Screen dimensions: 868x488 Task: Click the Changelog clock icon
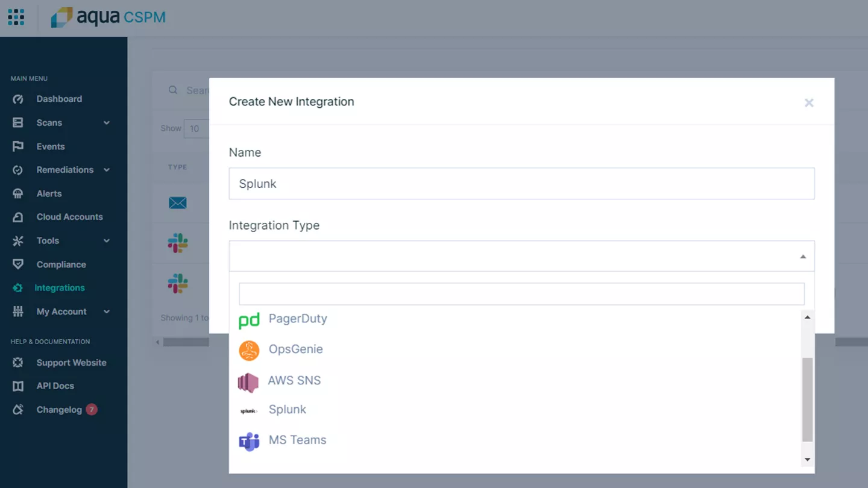point(18,409)
